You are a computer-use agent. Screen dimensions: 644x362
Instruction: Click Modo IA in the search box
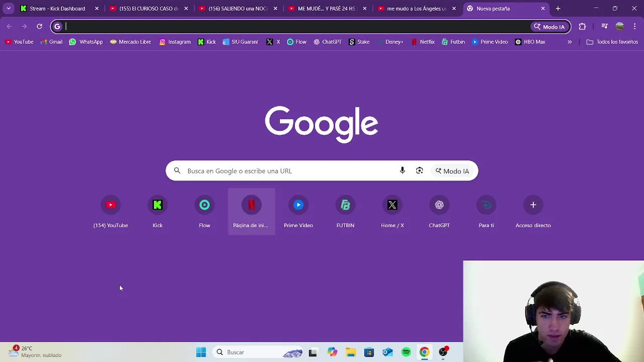(x=452, y=171)
